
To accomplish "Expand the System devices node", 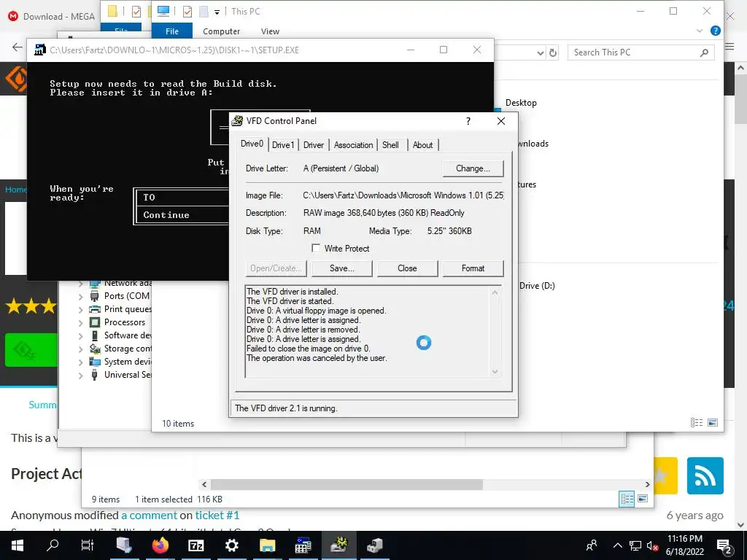I will [x=80, y=362].
